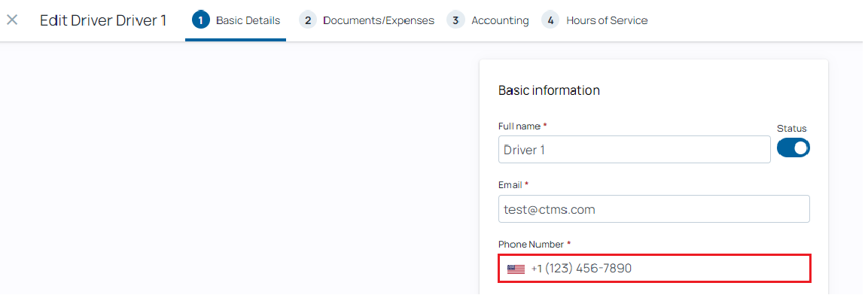868x295 pixels.
Task: Toggle the driver Status switch off
Action: point(793,147)
